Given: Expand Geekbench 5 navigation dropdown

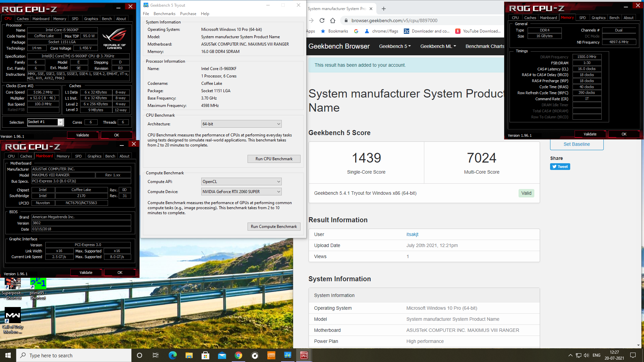Looking at the screenshot, I should (395, 46).
